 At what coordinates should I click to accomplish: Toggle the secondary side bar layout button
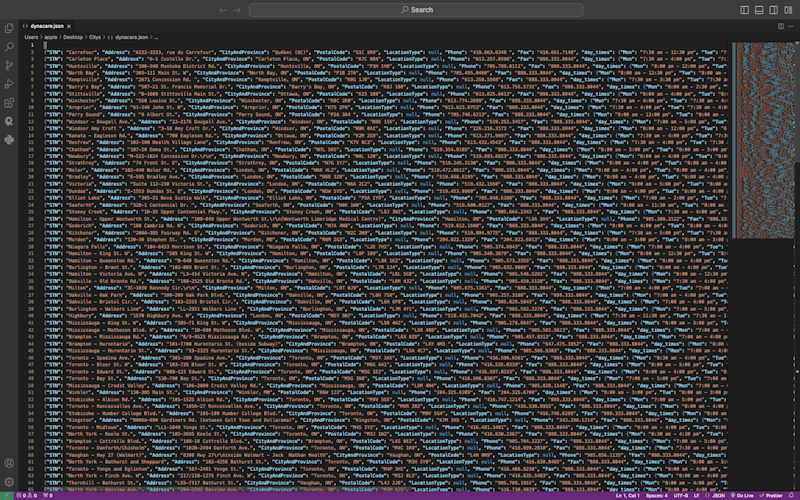tap(773, 10)
